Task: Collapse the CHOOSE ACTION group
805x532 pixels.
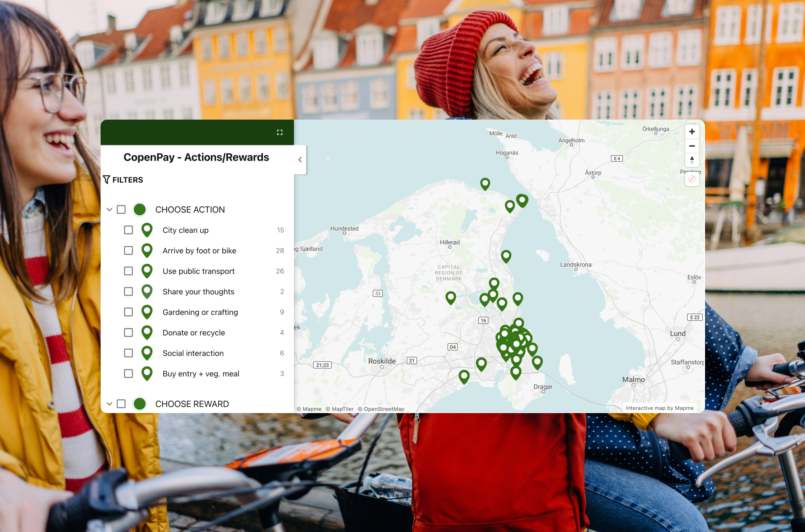Action: [x=109, y=209]
